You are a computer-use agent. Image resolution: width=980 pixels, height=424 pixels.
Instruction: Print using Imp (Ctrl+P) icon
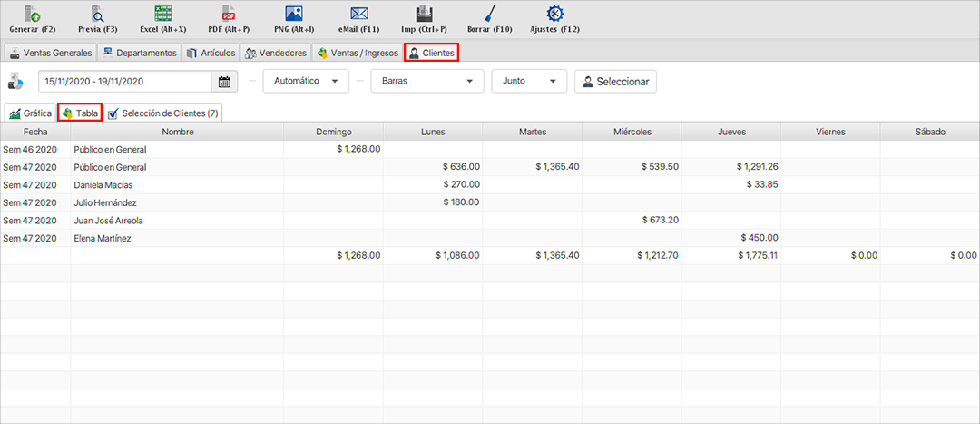(x=424, y=15)
